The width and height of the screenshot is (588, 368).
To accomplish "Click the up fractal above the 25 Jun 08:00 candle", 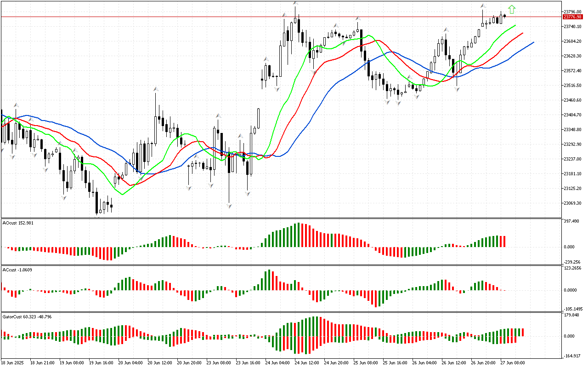I will pos(357,19).
